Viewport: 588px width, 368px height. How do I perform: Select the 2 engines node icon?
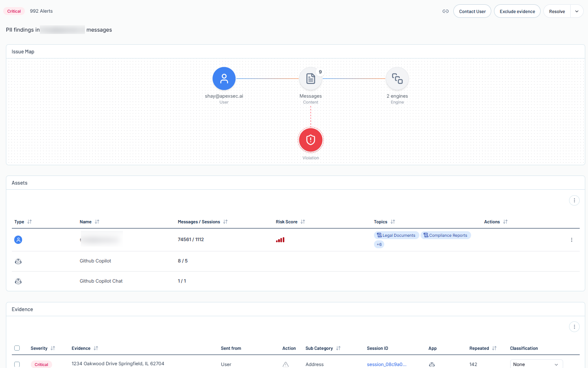397,79
